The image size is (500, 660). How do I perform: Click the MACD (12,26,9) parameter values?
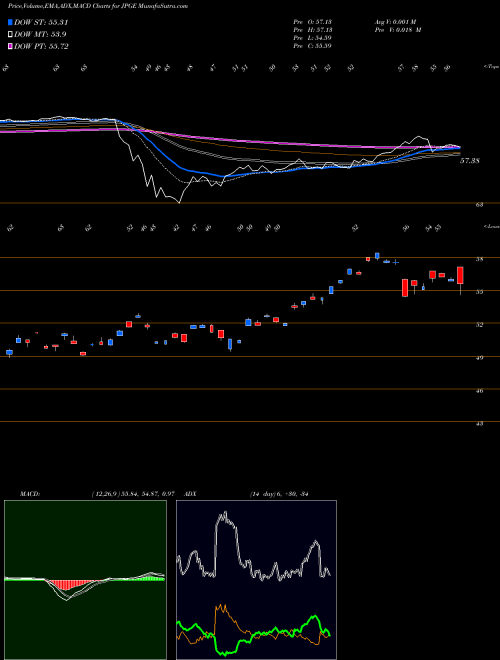click(133, 494)
